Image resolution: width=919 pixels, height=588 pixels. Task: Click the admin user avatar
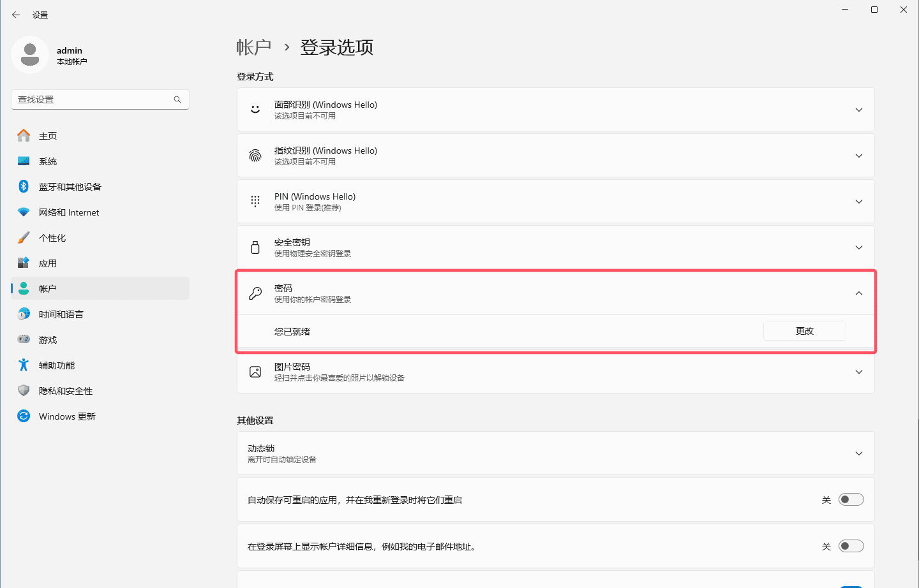pyautogui.click(x=30, y=55)
